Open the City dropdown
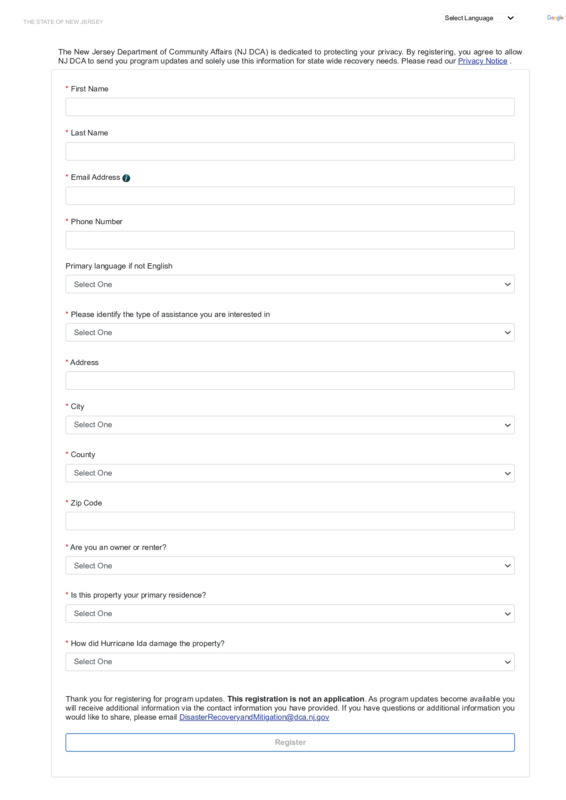Screen dimensions: 566x800 pos(290,425)
